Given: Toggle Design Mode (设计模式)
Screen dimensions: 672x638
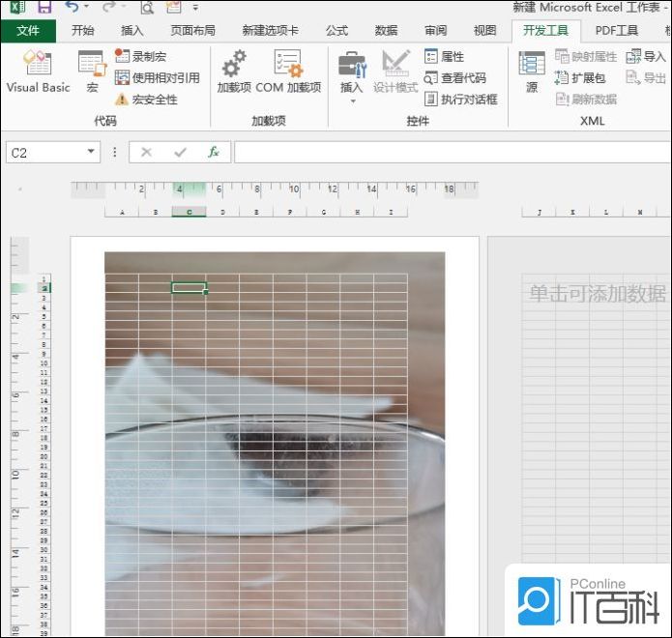Looking at the screenshot, I should click(395, 71).
